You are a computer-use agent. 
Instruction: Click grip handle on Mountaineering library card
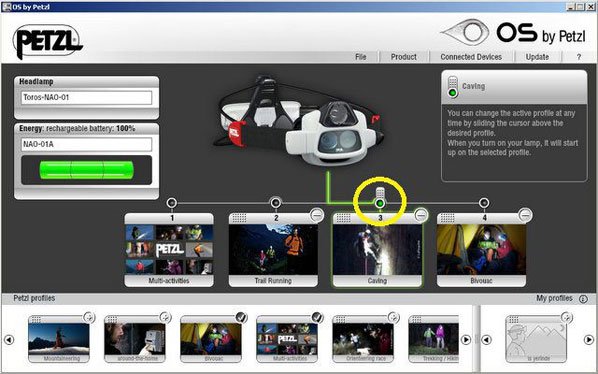36,319
